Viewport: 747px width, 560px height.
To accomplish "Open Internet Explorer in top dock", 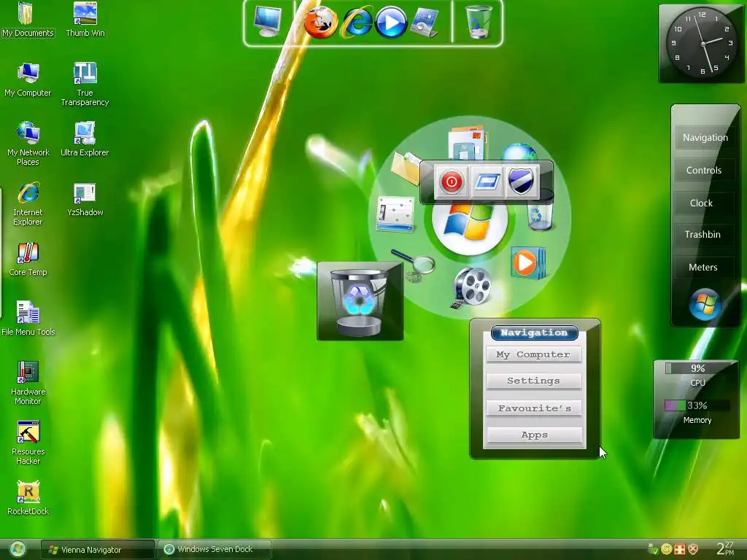I will coord(357,23).
